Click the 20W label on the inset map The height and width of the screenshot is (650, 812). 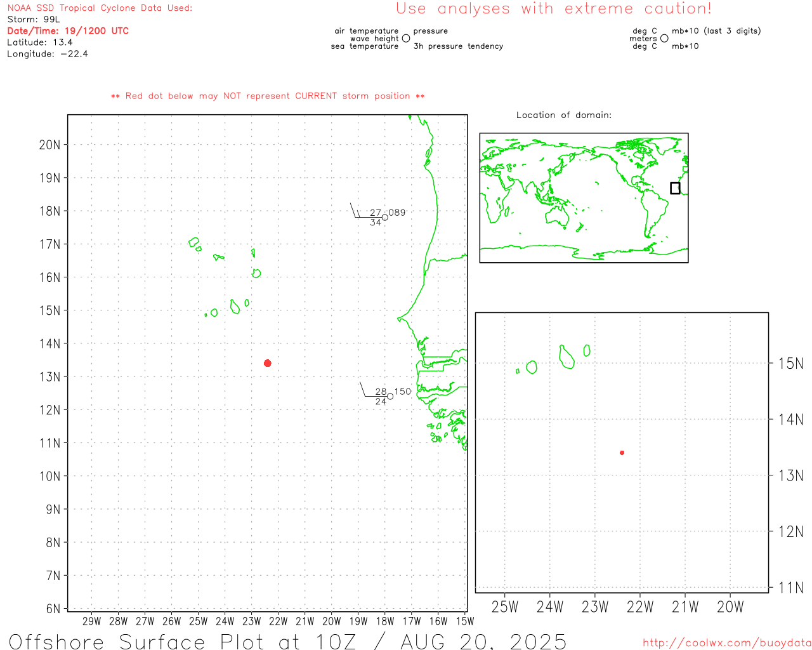[730, 607]
